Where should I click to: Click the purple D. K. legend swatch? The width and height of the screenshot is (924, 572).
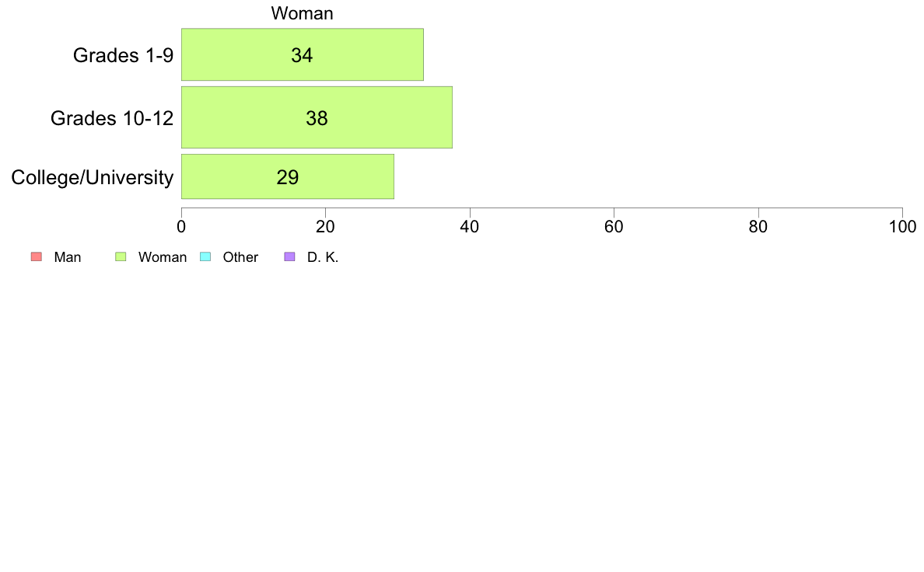pos(289,256)
